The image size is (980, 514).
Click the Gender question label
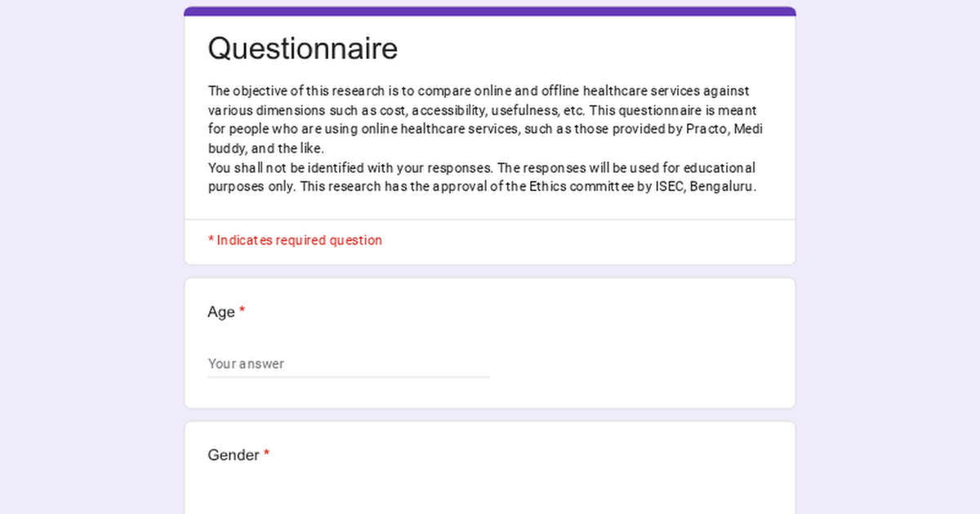click(x=234, y=455)
